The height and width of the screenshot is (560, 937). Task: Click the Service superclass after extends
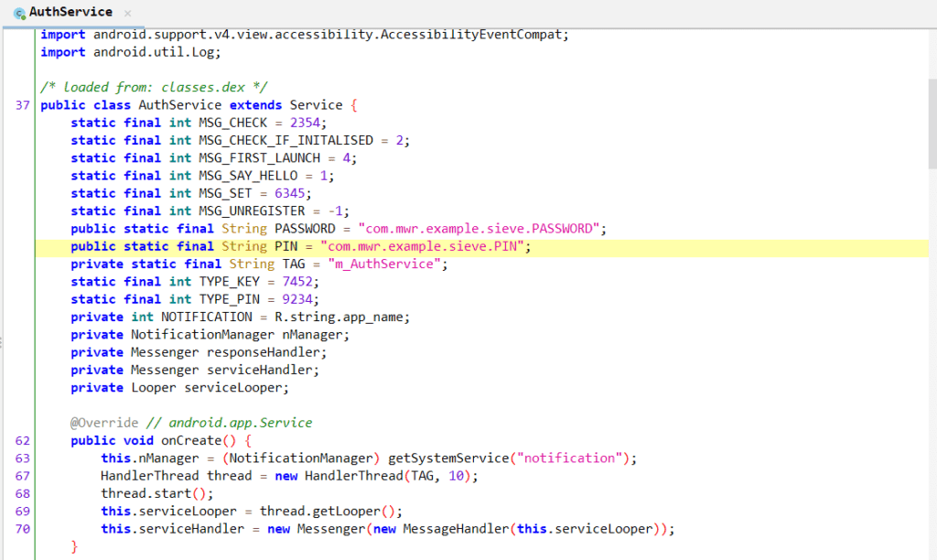click(x=316, y=105)
